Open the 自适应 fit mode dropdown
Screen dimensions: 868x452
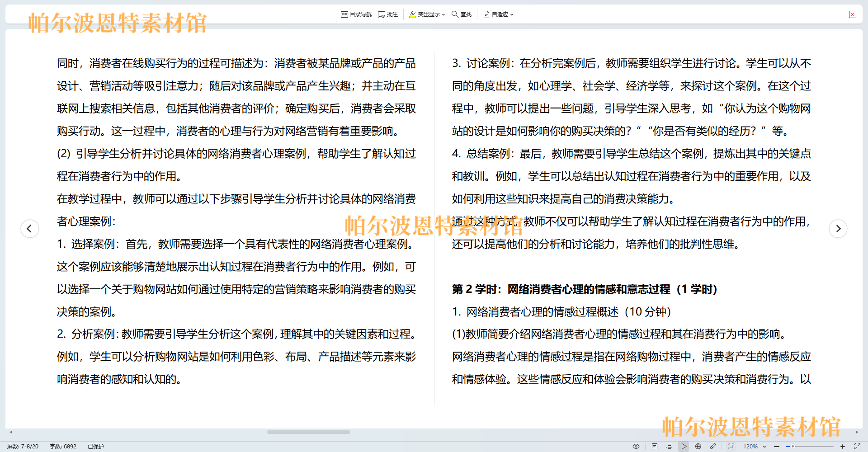click(x=499, y=14)
